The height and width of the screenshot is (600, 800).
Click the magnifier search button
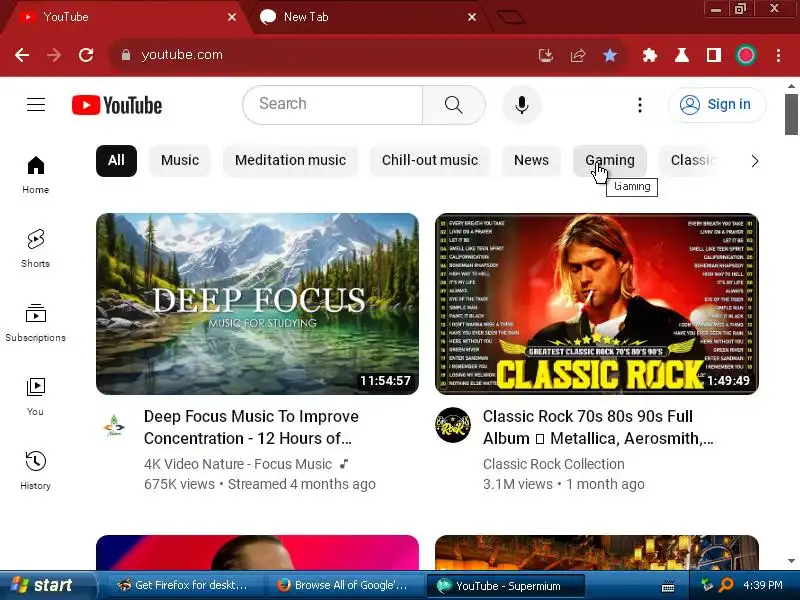point(454,105)
